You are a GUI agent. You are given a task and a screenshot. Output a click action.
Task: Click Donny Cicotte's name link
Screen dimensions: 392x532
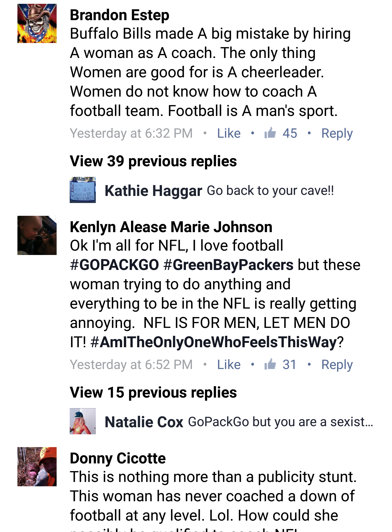118,458
